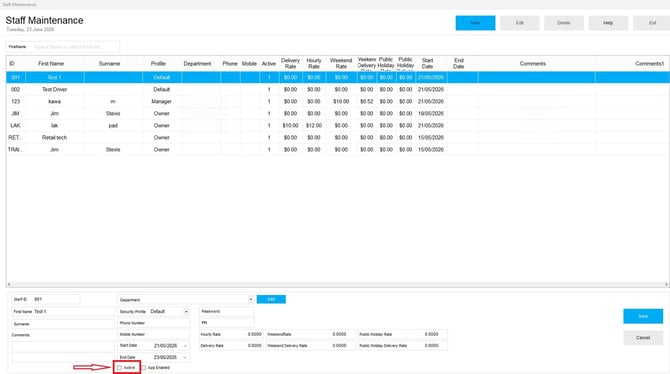The image size is (670, 374).
Task: Select the 'kawa' staff row
Action: click(338, 101)
